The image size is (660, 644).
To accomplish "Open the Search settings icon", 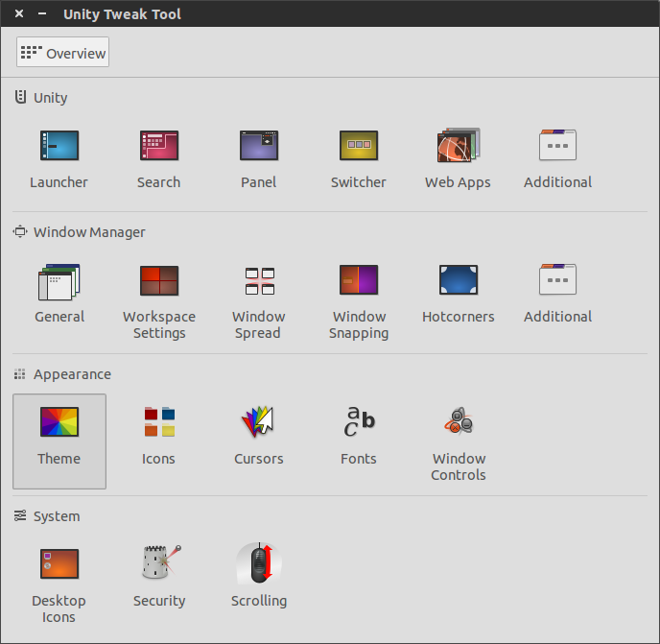I will [x=159, y=146].
